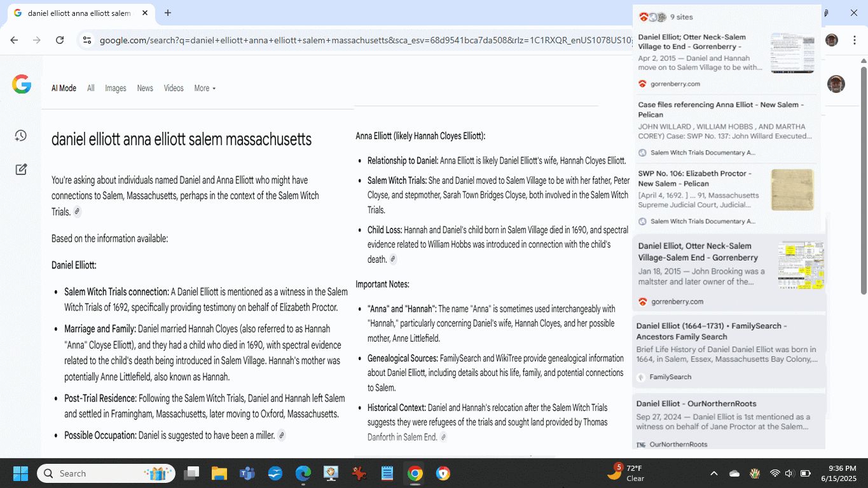
Task: Open 'Daniel Elliot, Otter Neck-Salem Village-Salem End' result
Action: click(x=698, y=252)
